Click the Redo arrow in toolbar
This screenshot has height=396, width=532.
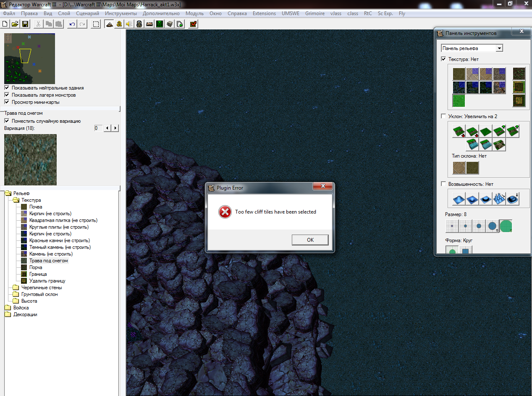[82, 24]
